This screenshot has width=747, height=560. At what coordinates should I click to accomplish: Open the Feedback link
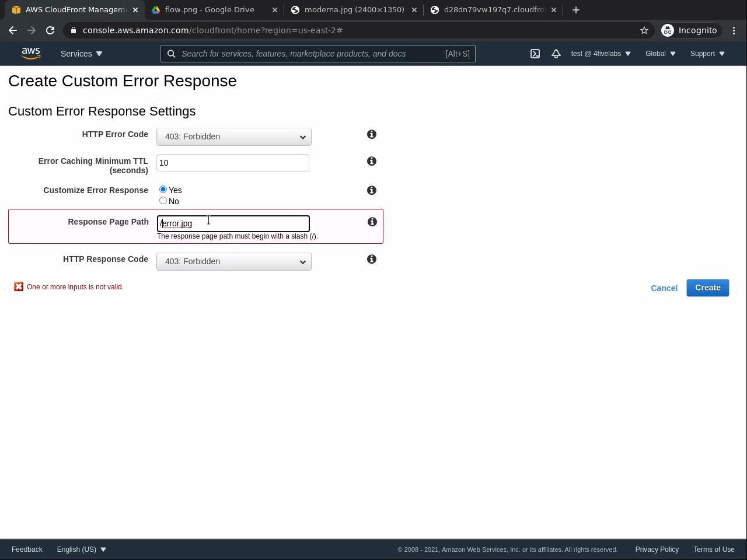(27, 549)
